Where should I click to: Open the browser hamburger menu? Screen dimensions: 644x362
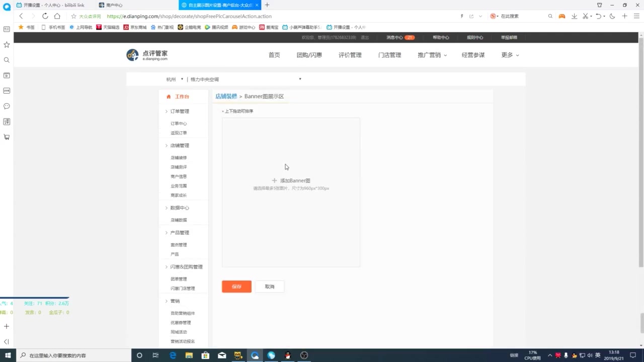click(x=636, y=16)
